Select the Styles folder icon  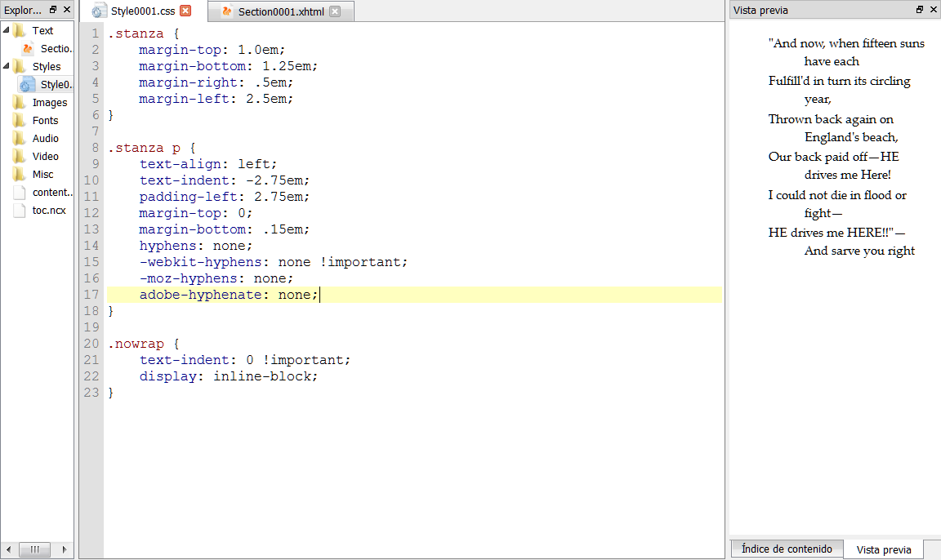(20, 66)
